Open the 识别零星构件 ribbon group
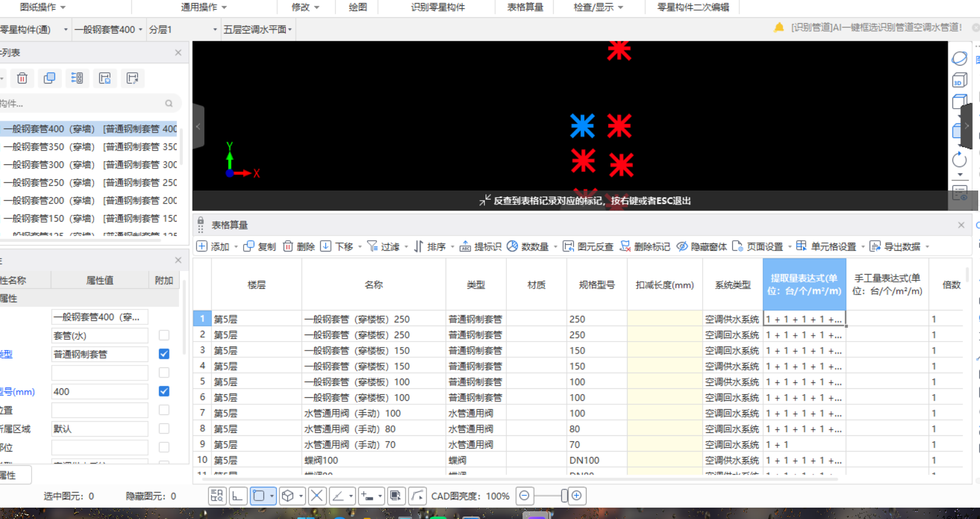The height and width of the screenshot is (519, 980). [x=438, y=7]
